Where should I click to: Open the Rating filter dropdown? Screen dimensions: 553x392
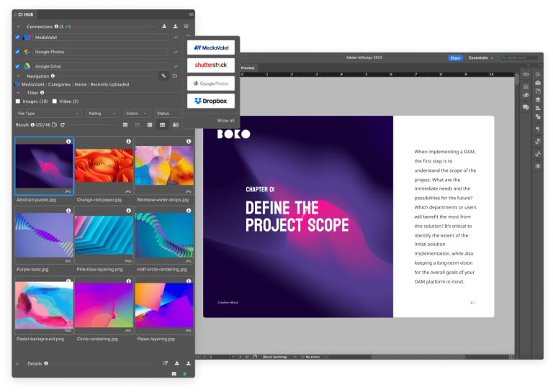pos(103,113)
